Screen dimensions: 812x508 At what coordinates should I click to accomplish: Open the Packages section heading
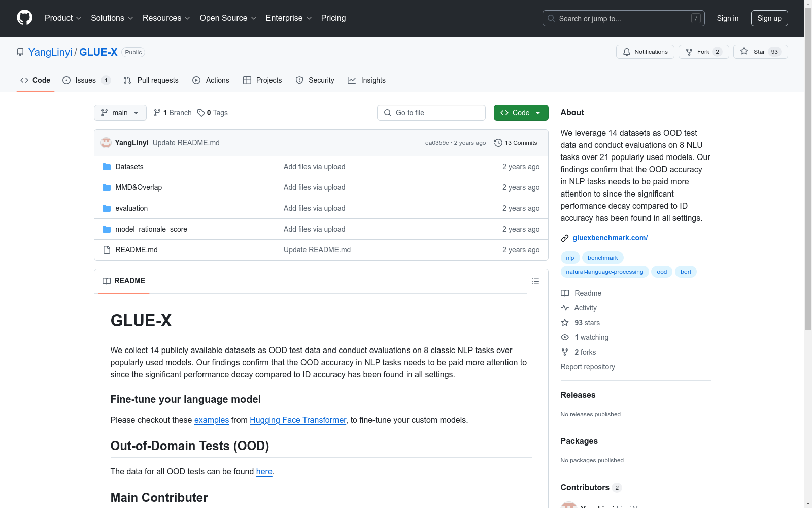click(579, 441)
